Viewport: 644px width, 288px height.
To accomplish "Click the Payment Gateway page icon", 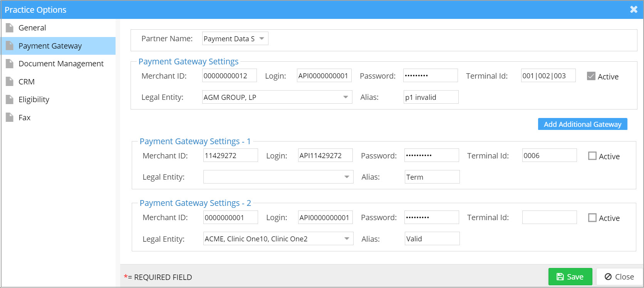I will click(10, 46).
